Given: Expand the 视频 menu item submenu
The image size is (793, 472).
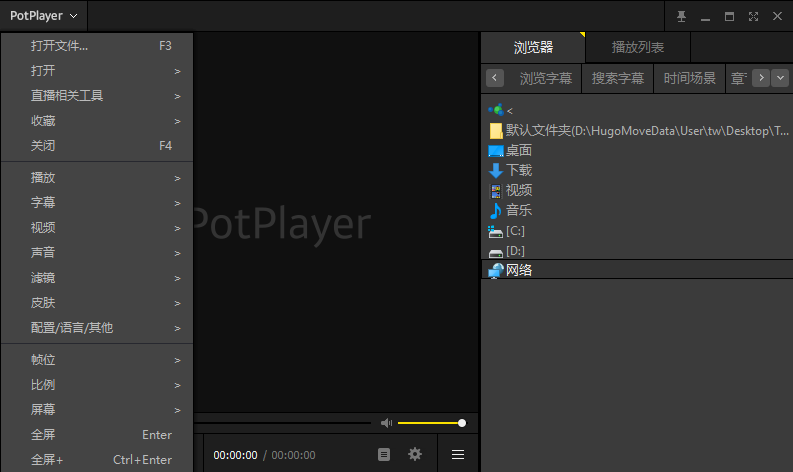Looking at the screenshot, I should pyautogui.click(x=97, y=228).
